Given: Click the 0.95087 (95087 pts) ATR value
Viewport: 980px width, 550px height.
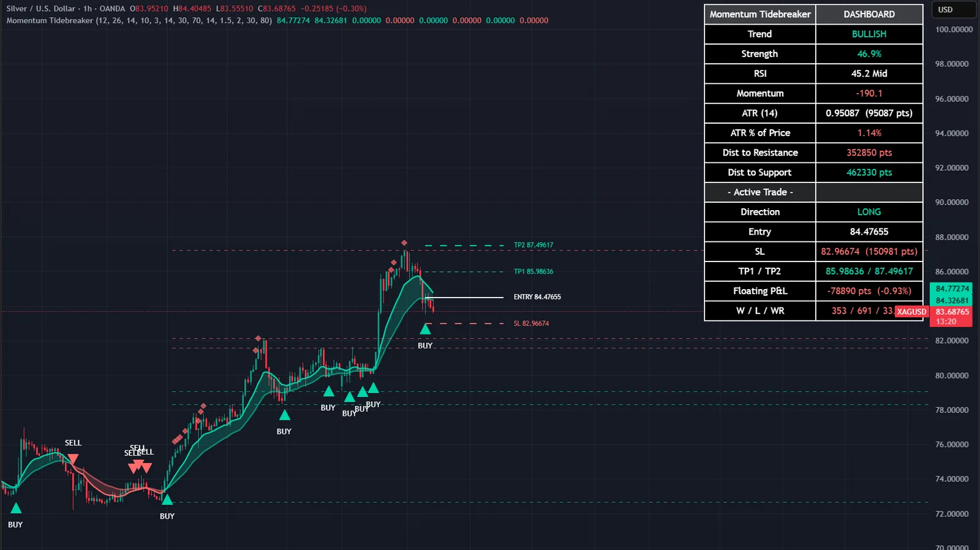Looking at the screenshot, I should (869, 113).
